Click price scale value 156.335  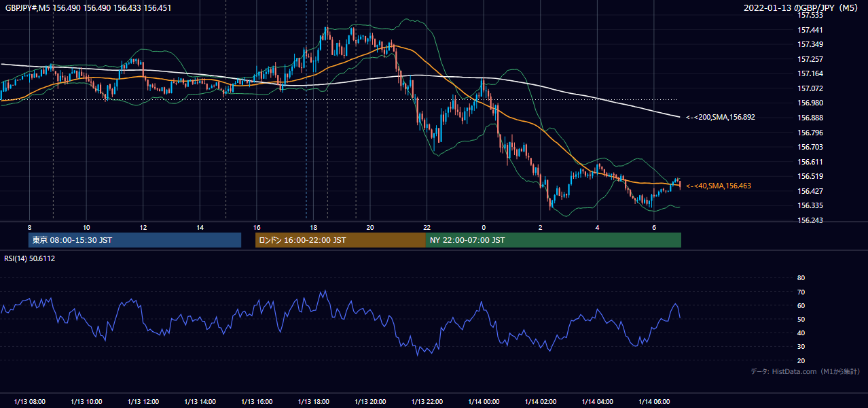(x=810, y=205)
